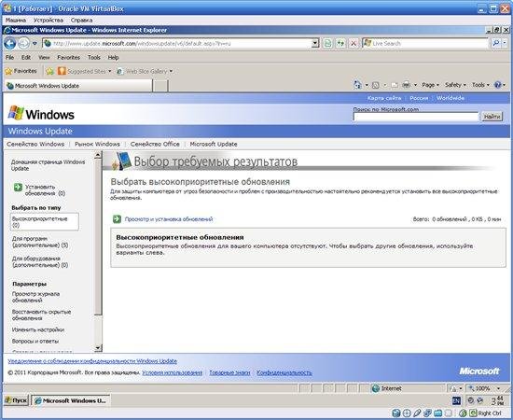
Task: Open a new blank tab button
Action: tap(160, 86)
